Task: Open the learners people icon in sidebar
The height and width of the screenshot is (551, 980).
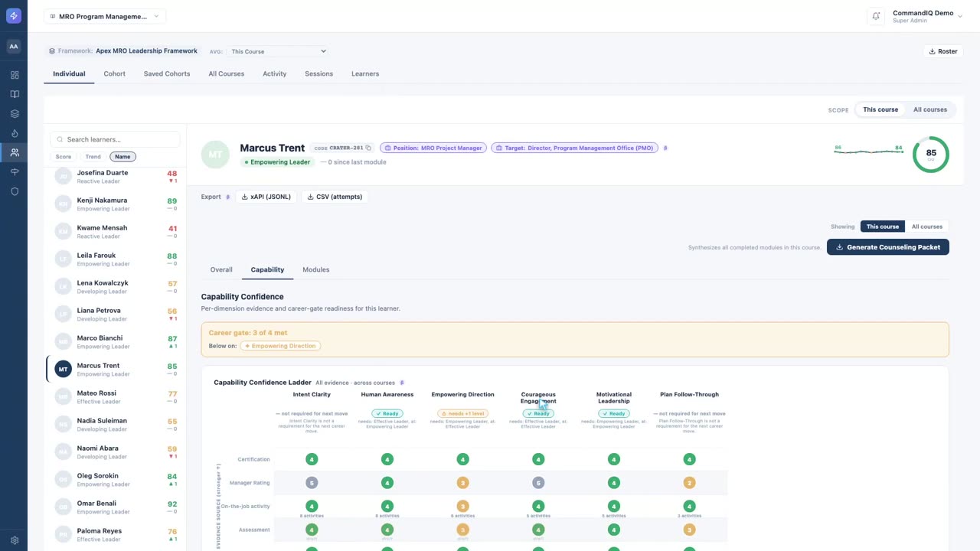Action: coord(14,153)
